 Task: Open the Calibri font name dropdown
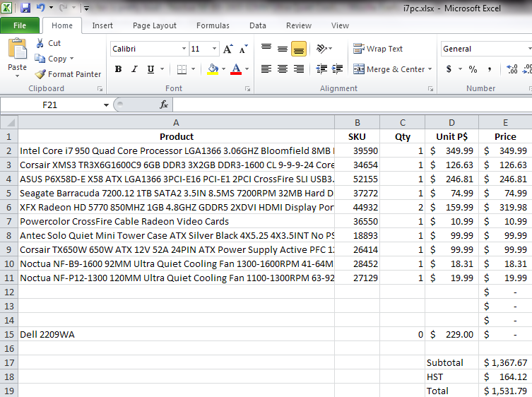(184, 49)
